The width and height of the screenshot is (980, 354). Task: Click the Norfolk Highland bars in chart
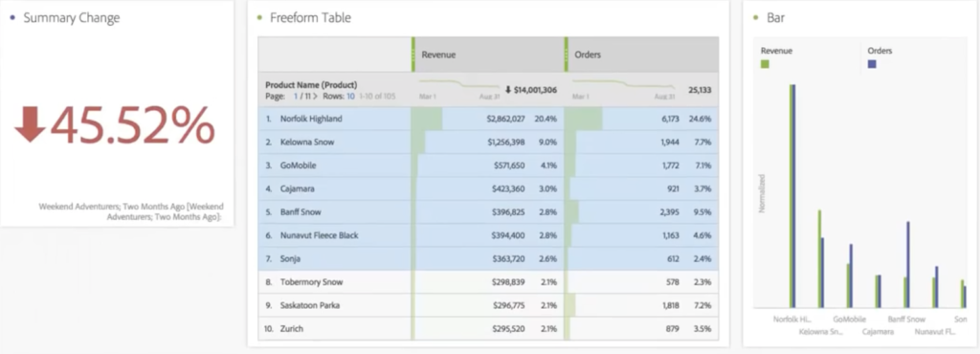[x=792, y=196]
